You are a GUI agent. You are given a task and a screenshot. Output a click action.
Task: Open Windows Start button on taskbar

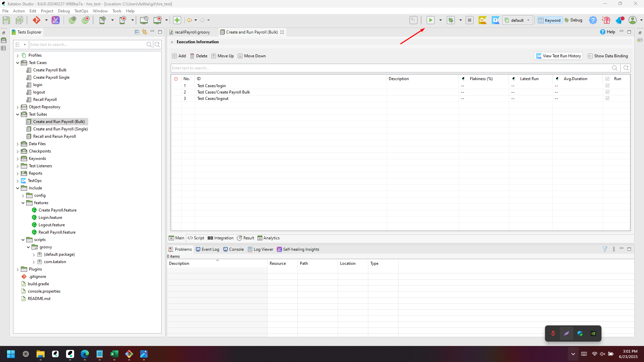click(11, 354)
